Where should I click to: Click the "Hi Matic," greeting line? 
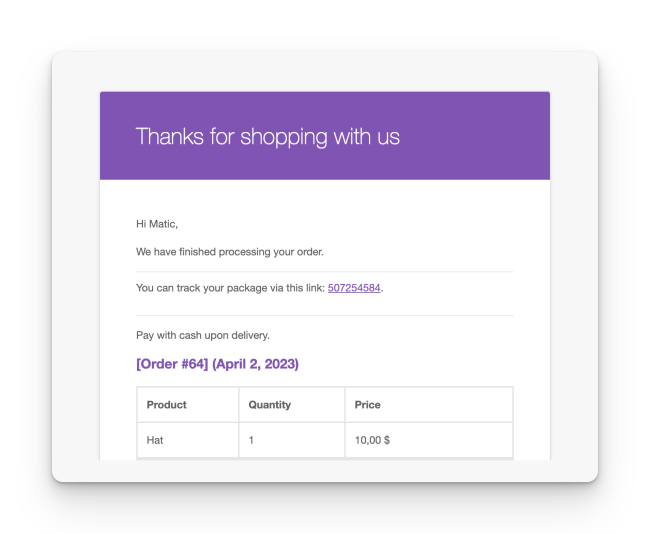tap(157, 224)
